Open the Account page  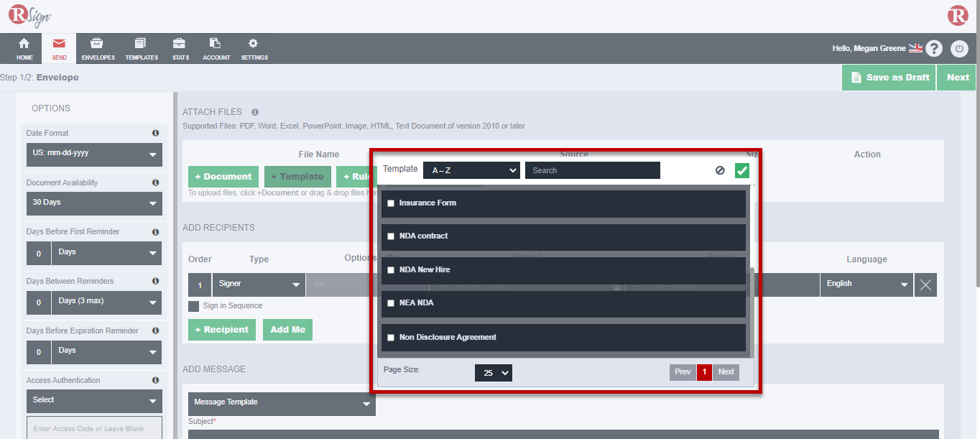coord(216,48)
